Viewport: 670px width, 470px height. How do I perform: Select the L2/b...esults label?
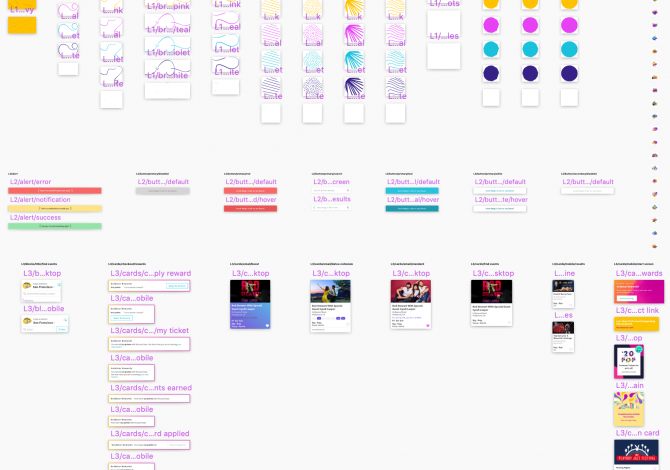[332, 199]
